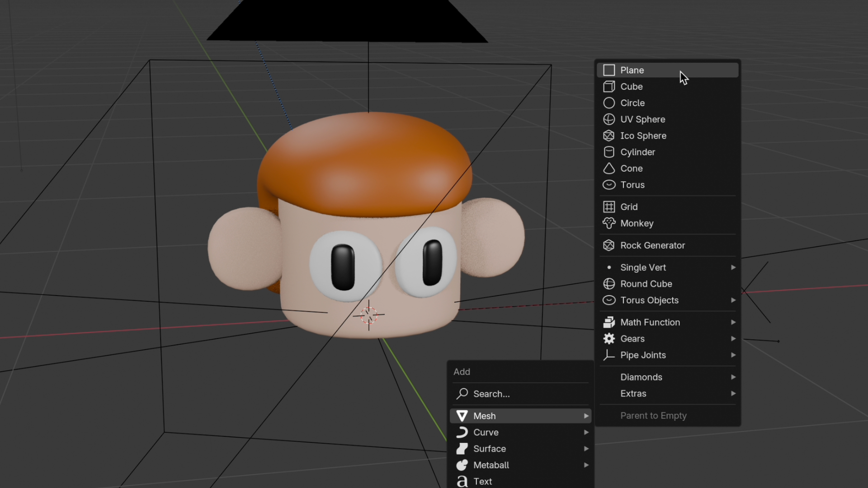
Task: Click the Torus mesh icon
Action: pyautogui.click(x=609, y=185)
